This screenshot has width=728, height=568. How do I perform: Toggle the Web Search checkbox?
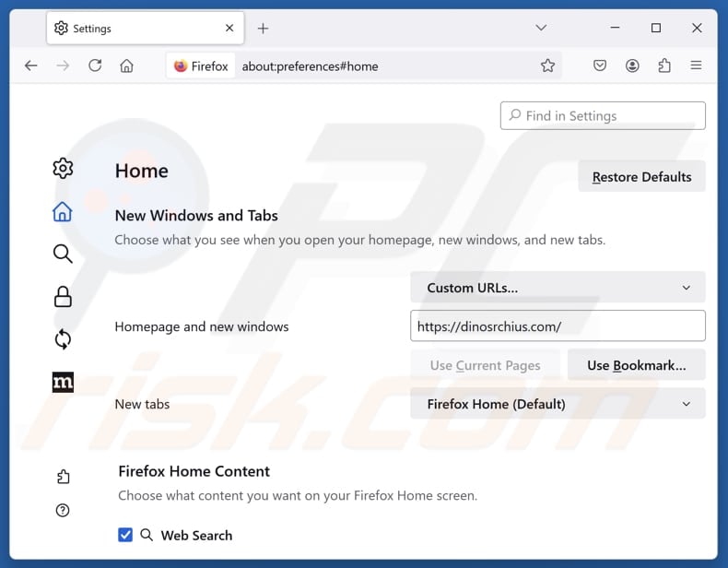click(125, 535)
